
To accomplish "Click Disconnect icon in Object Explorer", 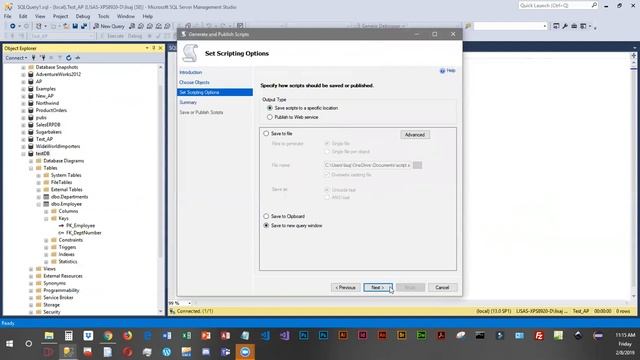I will [42, 58].
